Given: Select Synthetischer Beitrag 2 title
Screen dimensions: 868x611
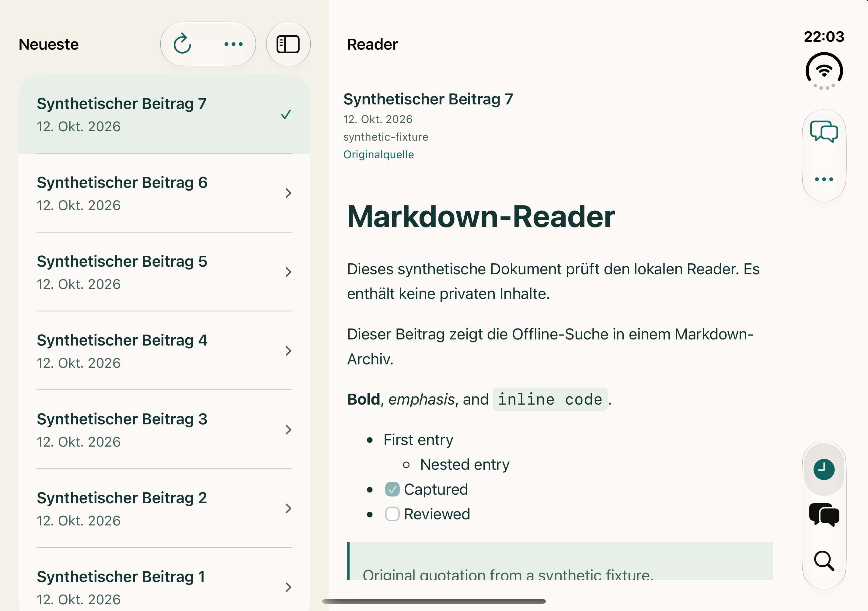Looking at the screenshot, I should (122, 498).
